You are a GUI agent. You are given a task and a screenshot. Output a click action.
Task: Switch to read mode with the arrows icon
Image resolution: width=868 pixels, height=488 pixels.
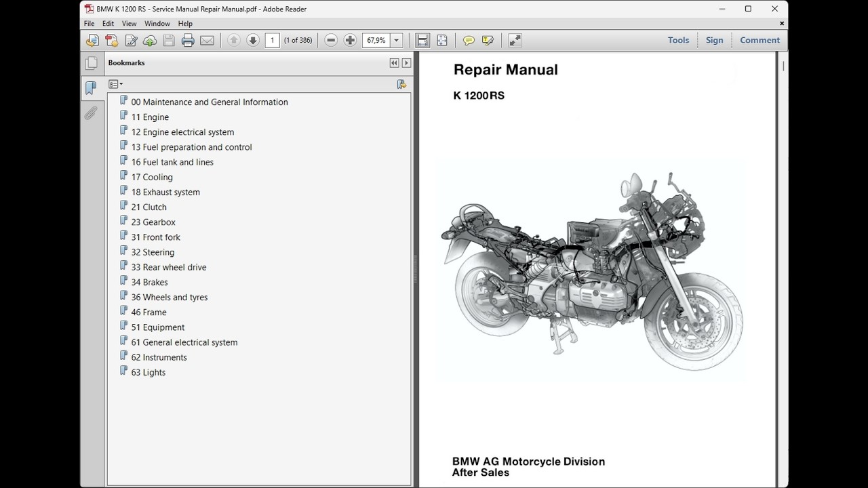(x=515, y=41)
